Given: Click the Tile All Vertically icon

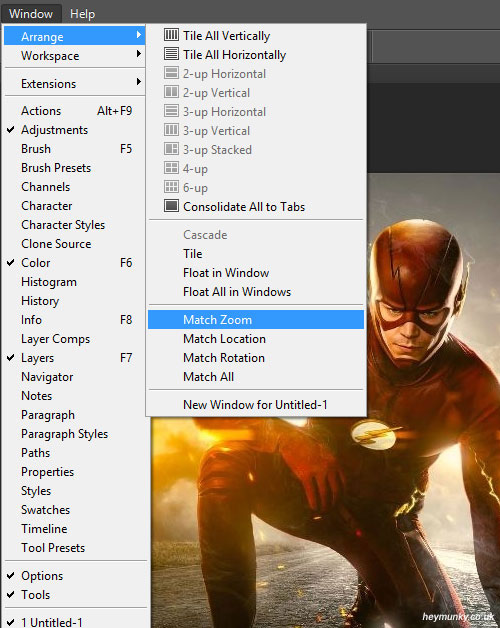Looking at the screenshot, I should pyautogui.click(x=171, y=35).
